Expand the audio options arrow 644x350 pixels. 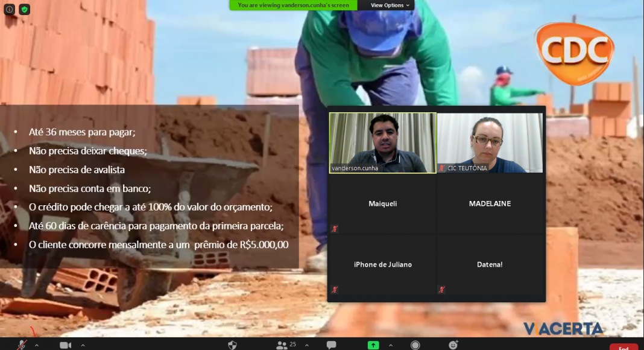pyautogui.click(x=37, y=345)
